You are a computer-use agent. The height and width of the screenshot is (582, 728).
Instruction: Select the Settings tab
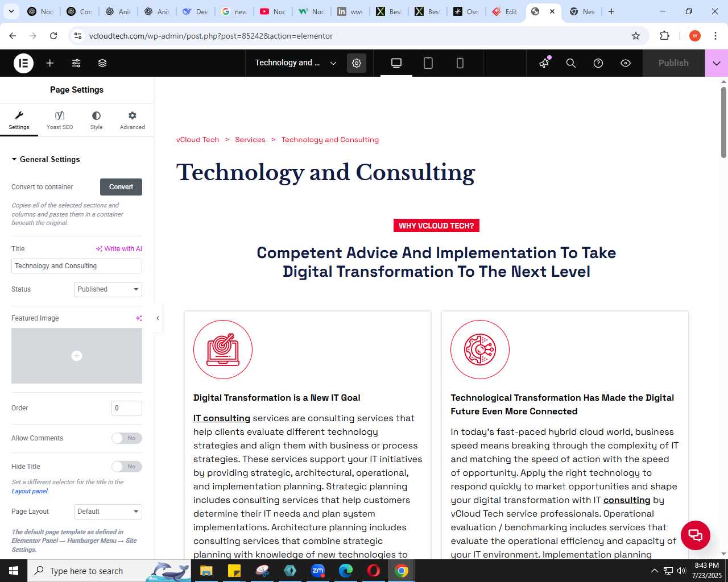click(19, 120)
